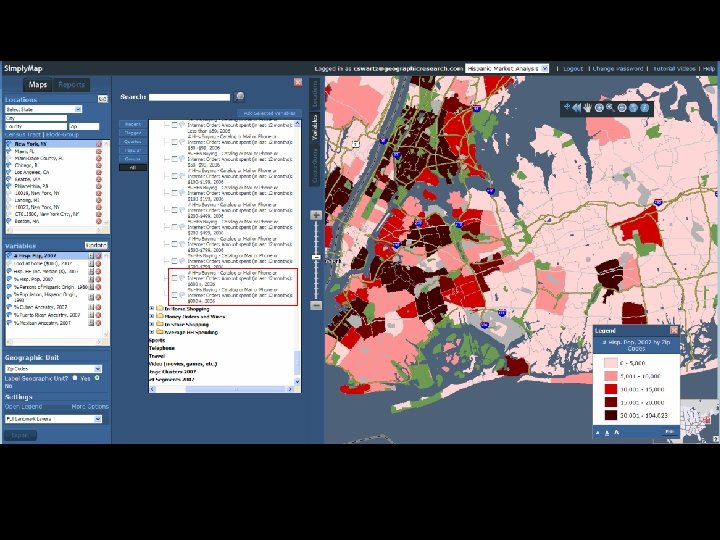Viewport: 720px width, 540px height.
Task: Click the Census tract link
Action: 23,135
